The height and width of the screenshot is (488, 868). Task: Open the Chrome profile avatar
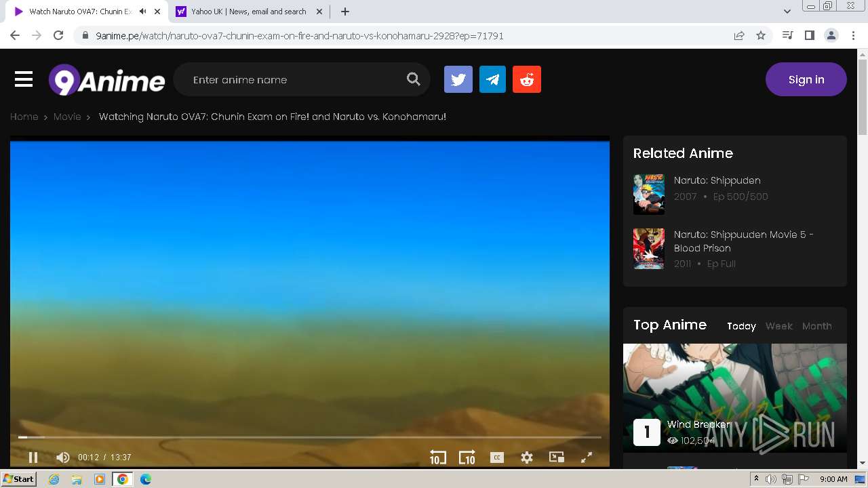[831, 35]
